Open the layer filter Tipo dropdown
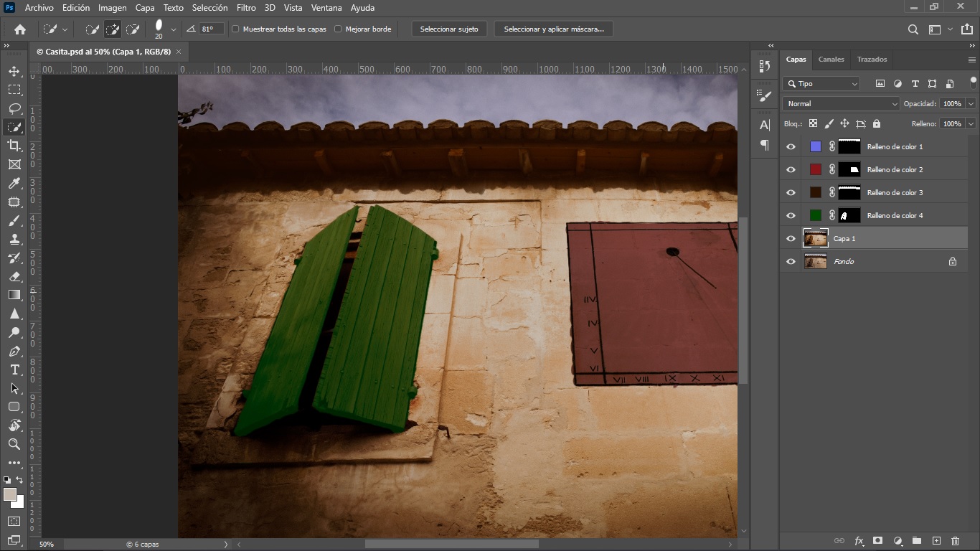 pos(821,84)
